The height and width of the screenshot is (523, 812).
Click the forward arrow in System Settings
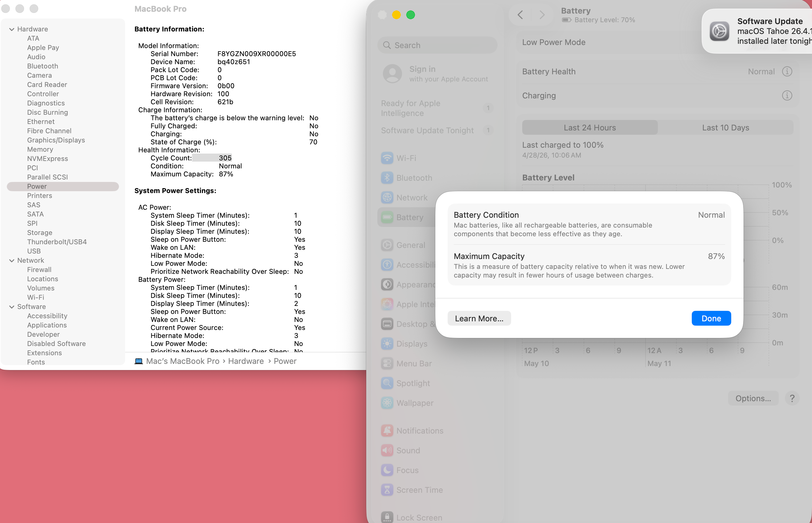pyautogui.click(x=542, y=14)
